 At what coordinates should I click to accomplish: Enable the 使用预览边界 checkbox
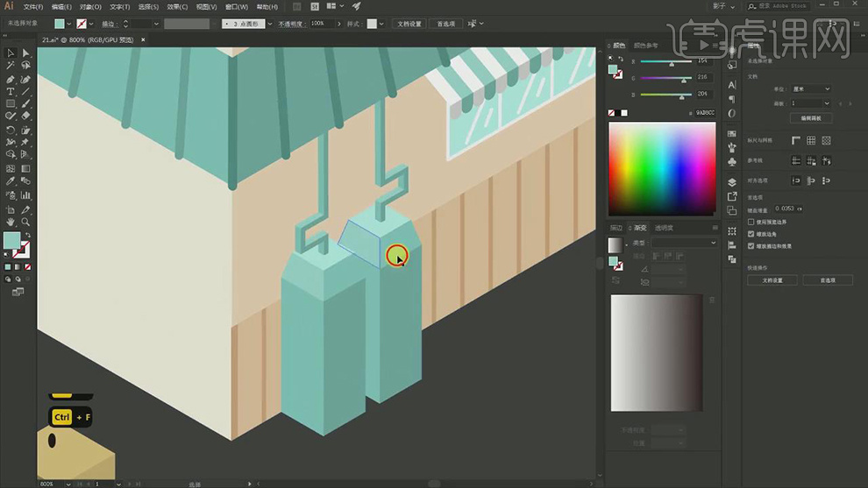[751, 223]
